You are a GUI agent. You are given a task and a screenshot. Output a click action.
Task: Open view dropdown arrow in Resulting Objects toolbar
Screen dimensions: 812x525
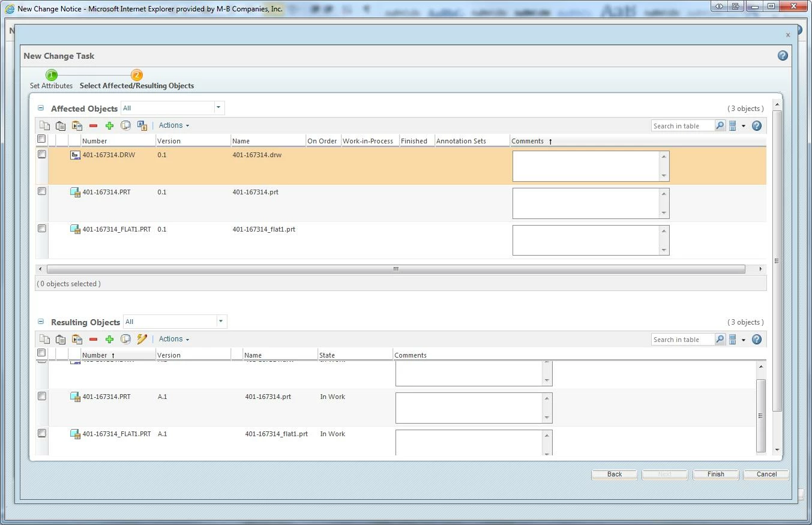(744, 340)
